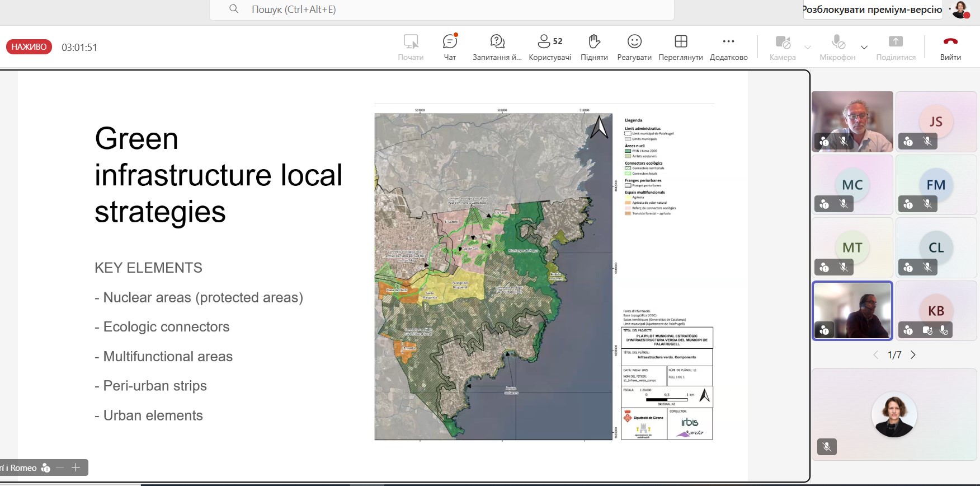Screen dimensions: 980x486
Task: Expand microphone options dropdown arrow
Action: point(864,48)
